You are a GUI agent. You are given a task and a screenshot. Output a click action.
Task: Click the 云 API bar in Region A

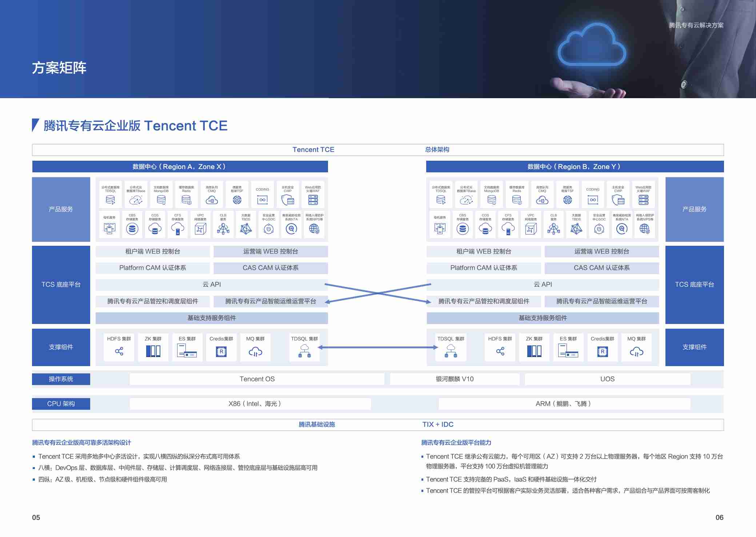212,285
